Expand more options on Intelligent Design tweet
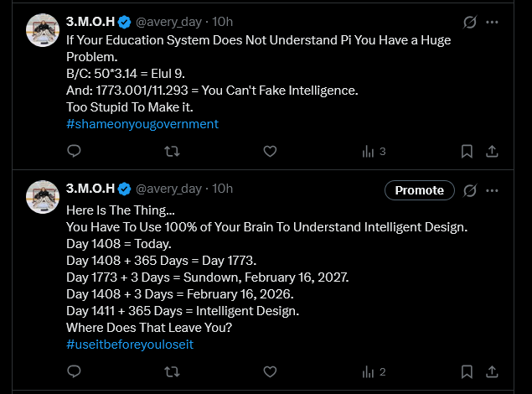The image size is (532, 394). 493,190
